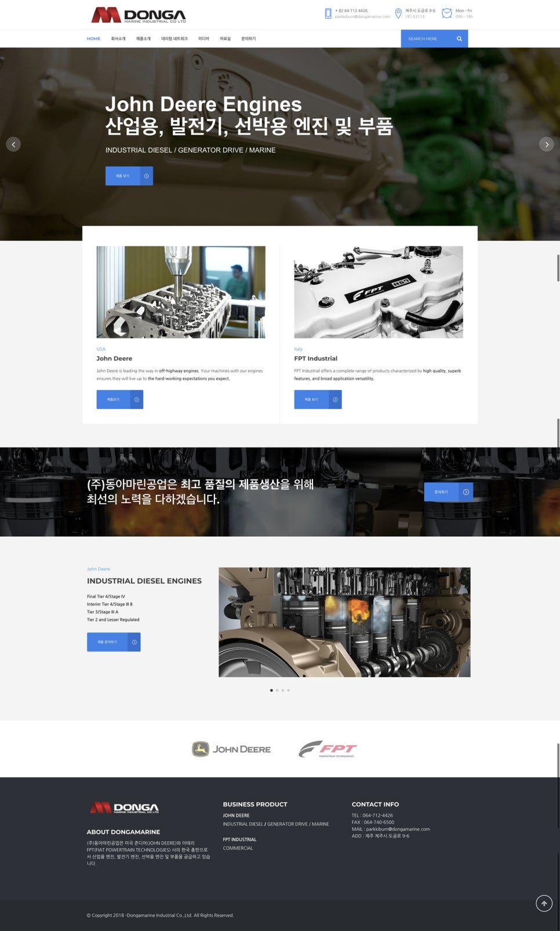Click the arrow icon on the hero 제품 보기 button
The image size is (560, 931).
click(147, 176)
